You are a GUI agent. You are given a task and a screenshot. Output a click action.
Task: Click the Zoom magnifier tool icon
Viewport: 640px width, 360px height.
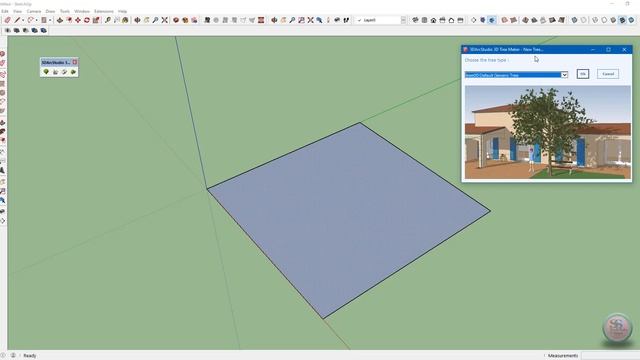(155, 20)
